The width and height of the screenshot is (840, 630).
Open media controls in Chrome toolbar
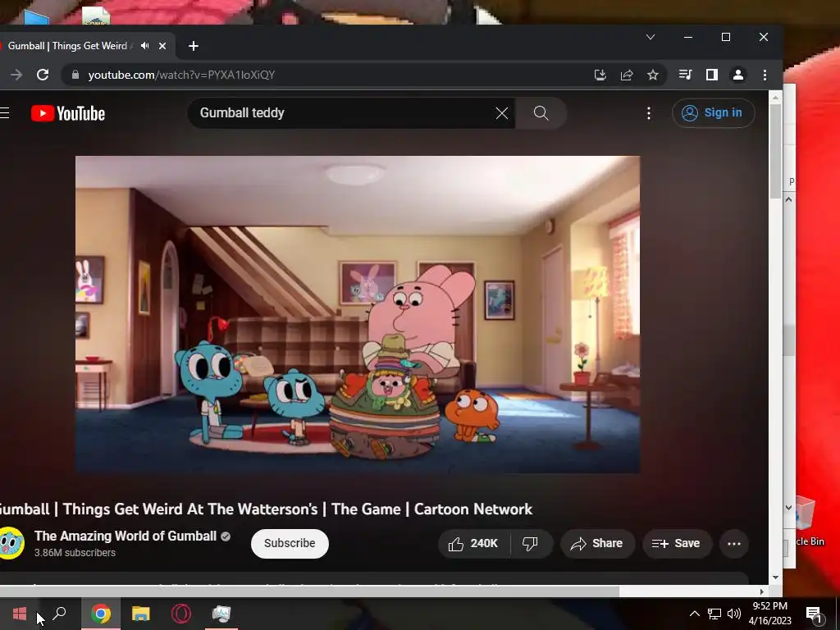(x=685, y=75)
